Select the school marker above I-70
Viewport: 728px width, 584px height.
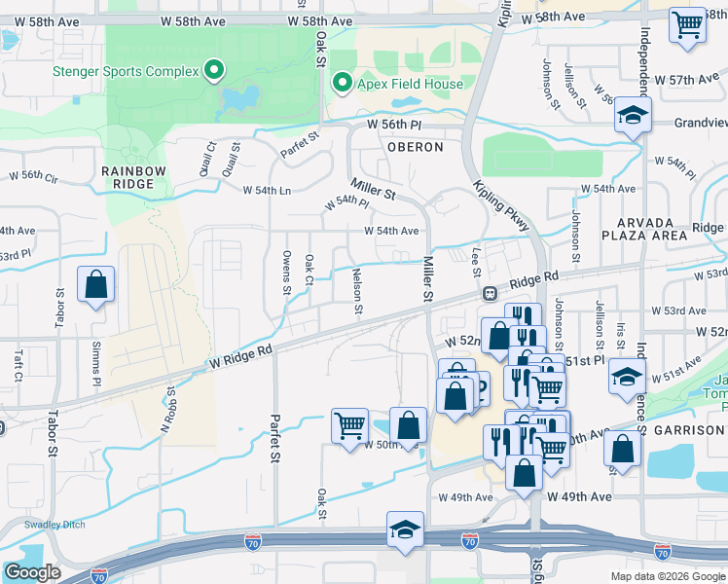[x=405, y=531]
